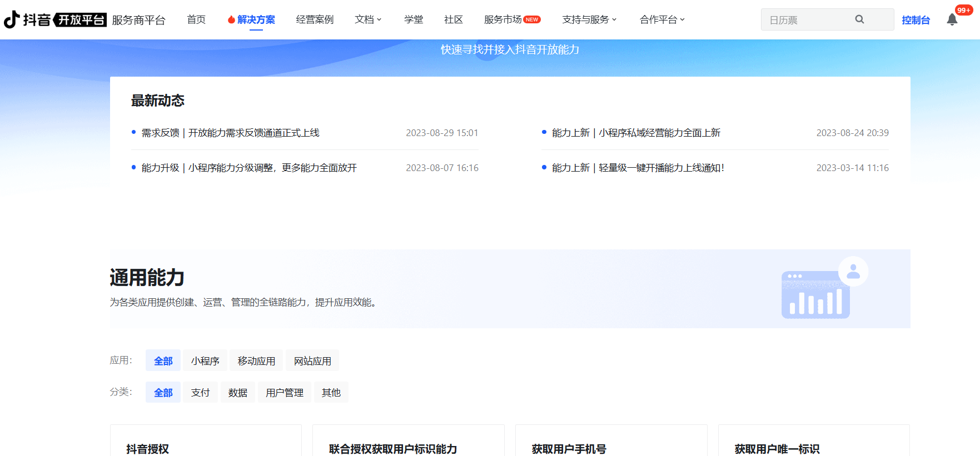Open the 联合授权获取用户标识能力 card
The width and height of the screenshot is (980, 456).
tap(409, 441)
